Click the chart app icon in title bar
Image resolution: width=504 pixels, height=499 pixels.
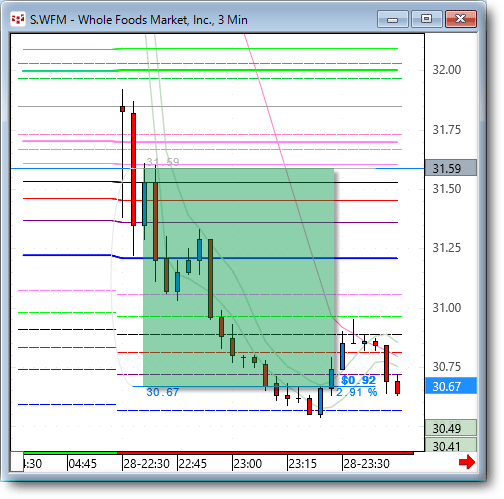(18, 19)
